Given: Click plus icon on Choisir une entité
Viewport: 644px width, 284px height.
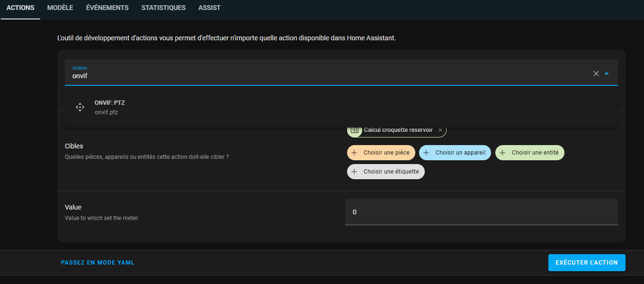Looking at the screenshot, I should 502,153.
